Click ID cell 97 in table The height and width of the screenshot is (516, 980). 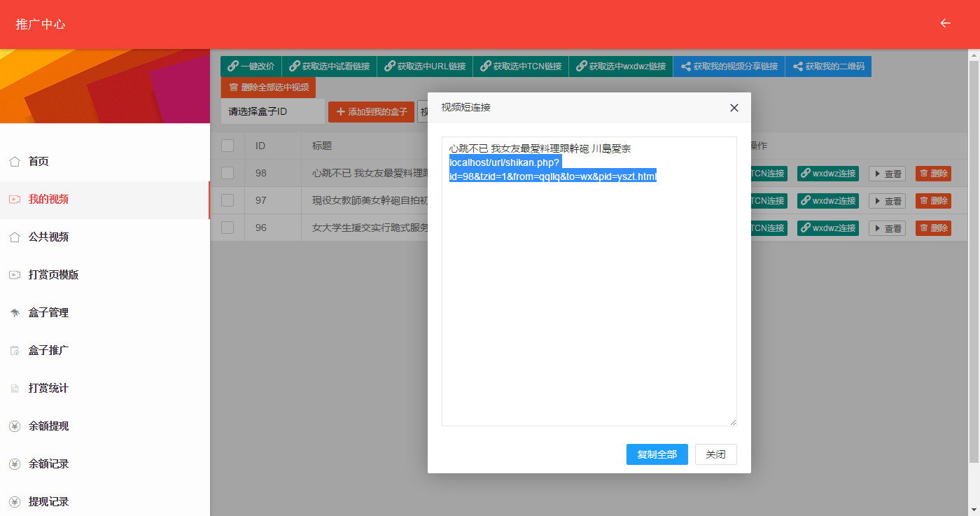click(x=261, y=201)
